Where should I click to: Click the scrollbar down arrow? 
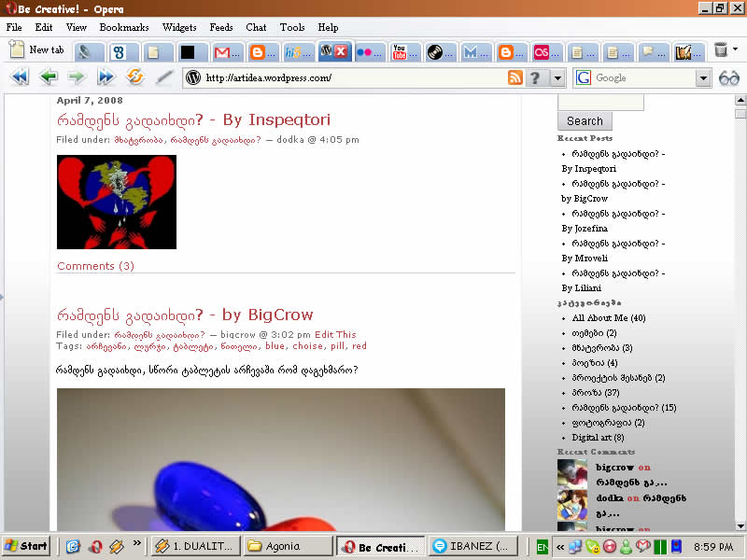[x=740, y=526]
